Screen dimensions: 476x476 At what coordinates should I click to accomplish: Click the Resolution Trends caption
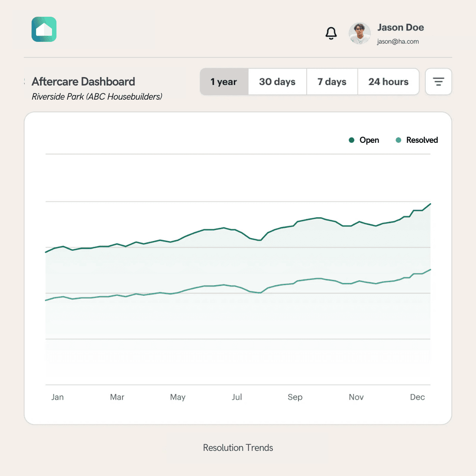pyautogui.click(x=238, y=448)
